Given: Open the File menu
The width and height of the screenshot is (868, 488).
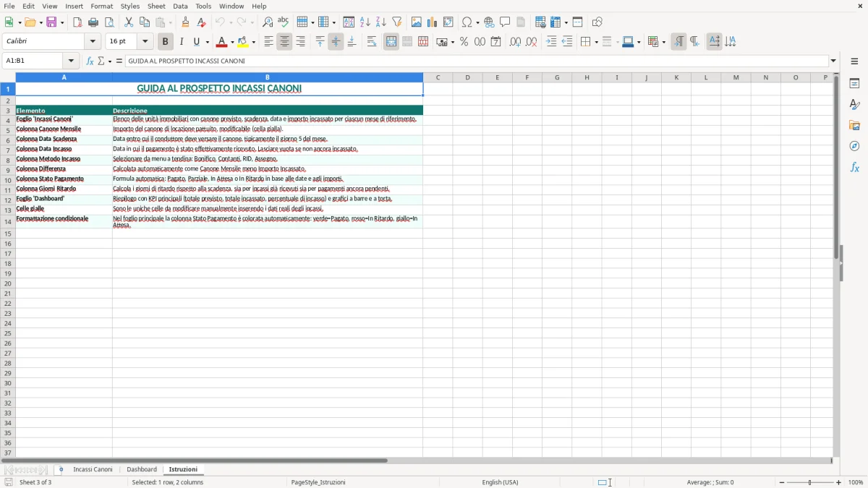Looking at the screenshot, I should [9, 6].
